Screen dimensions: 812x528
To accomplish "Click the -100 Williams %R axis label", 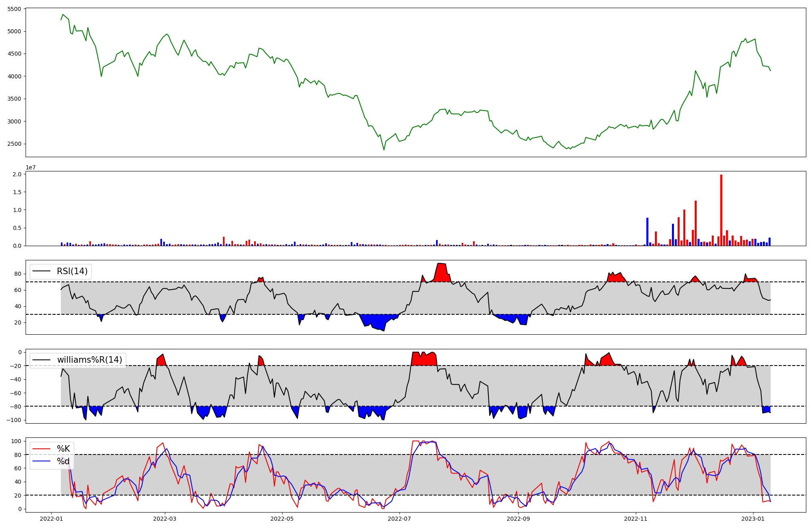I will [x=15, y=420].
